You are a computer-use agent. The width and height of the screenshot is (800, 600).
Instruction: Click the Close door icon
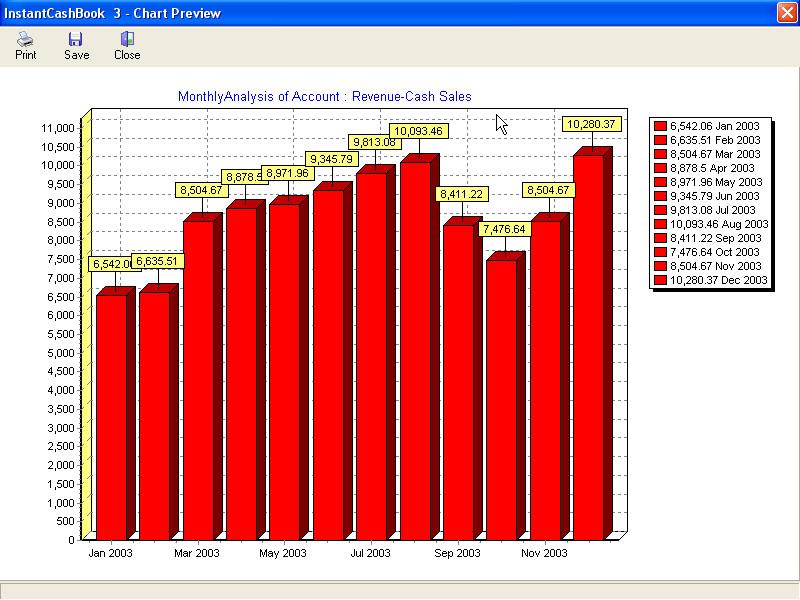[x=127, y=39]
